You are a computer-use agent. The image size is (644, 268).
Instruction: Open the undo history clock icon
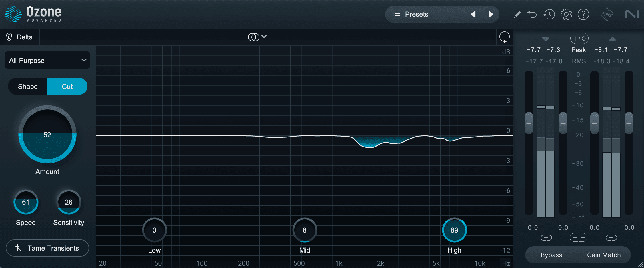549,14
